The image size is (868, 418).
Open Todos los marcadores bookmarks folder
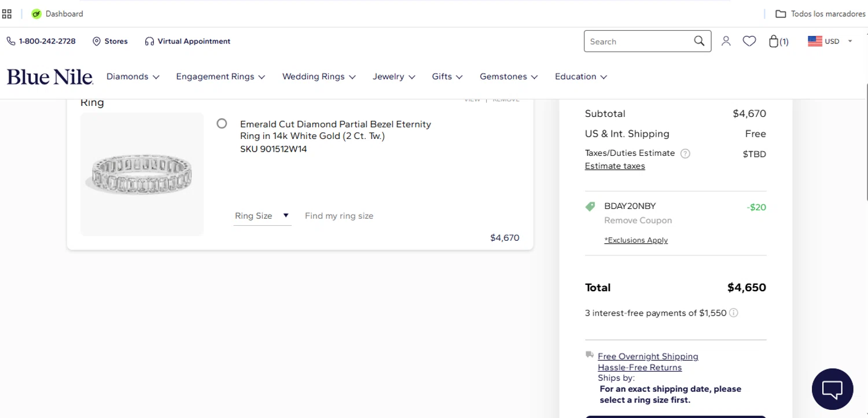click(821, 14)
